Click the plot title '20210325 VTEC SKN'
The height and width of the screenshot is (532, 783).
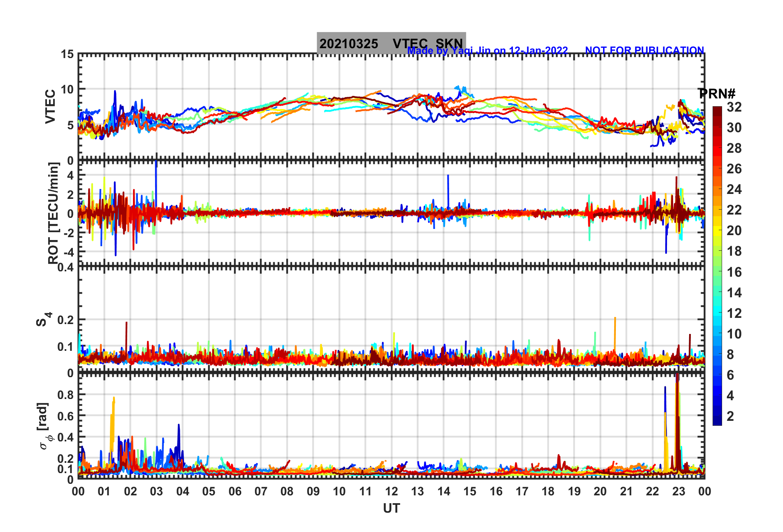click(x=391, y=43)
